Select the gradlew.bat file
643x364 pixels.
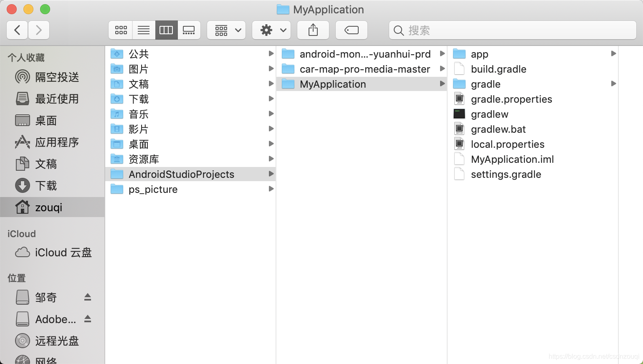tap(533, 129)
